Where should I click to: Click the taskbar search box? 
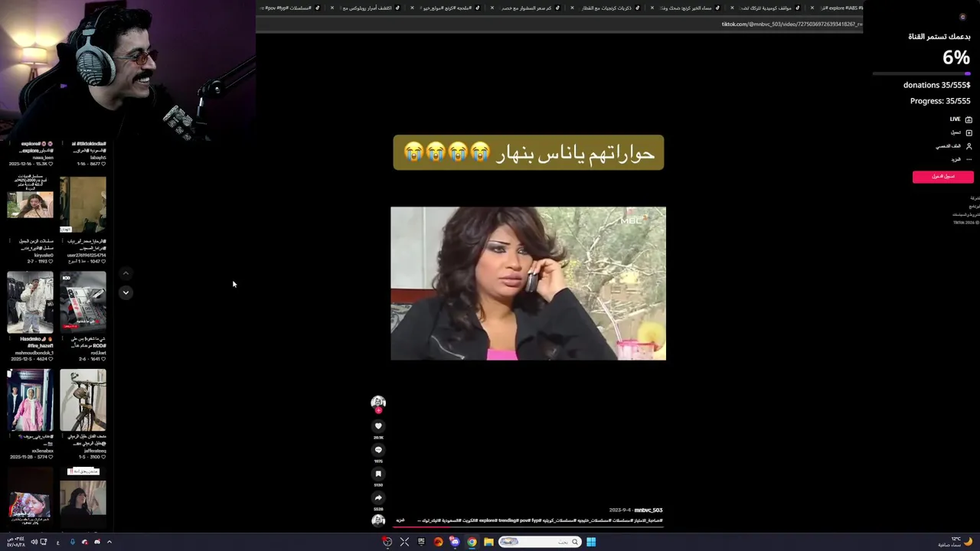click(x=540, y=542)
